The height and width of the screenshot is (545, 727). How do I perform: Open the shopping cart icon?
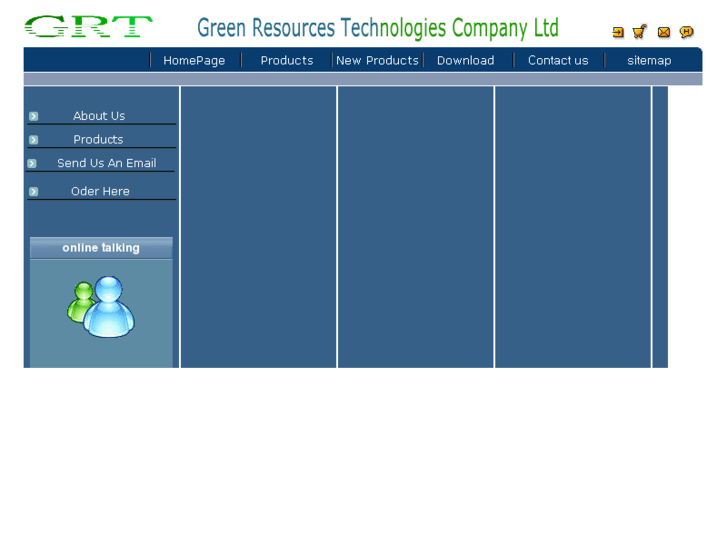pos(639,32)
